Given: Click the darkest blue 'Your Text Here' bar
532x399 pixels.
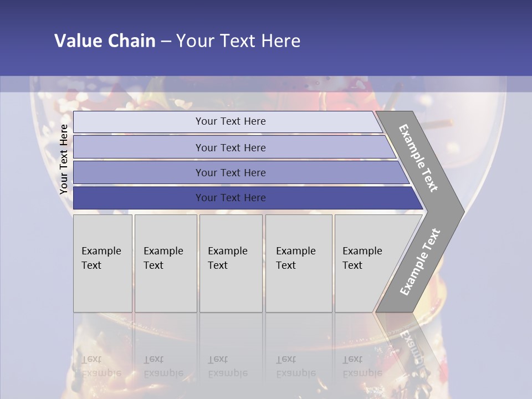Looking at the screenshot, I should coord(231,198).
